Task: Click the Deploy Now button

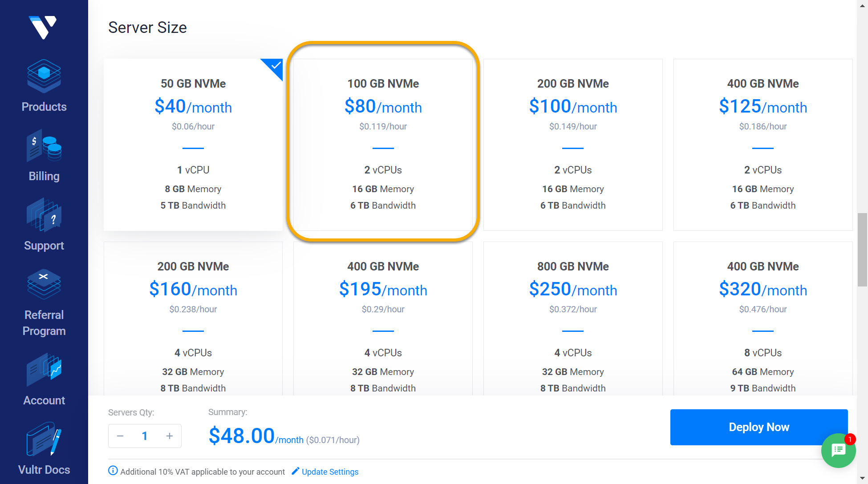Action: coord(759,427)
